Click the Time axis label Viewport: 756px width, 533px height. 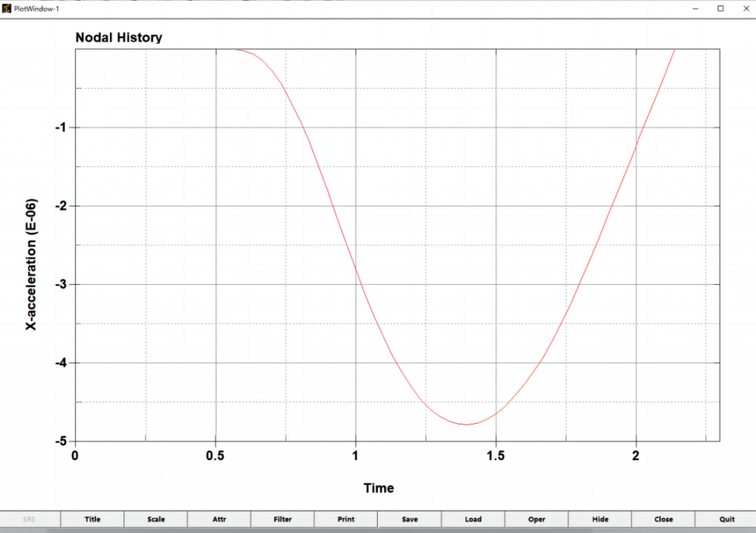379,488
